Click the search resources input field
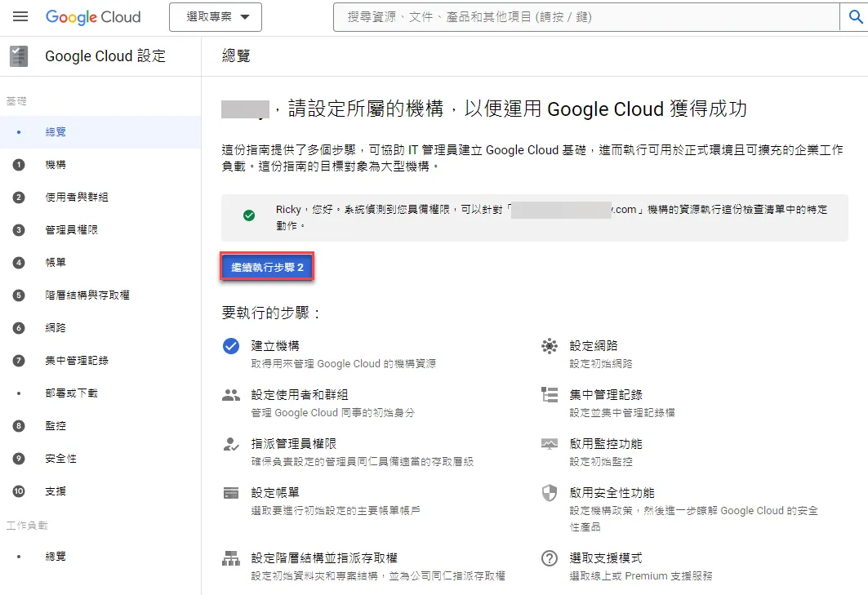The height and width of the screenshot is (595, 868). pyautogui.click(x=586, y=17)
